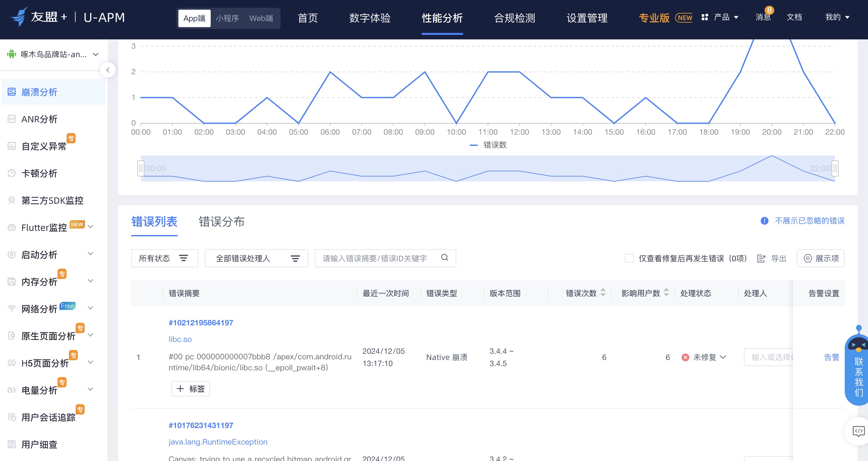
Task: Click the Android app icon in sidebar
Action: 11,54
